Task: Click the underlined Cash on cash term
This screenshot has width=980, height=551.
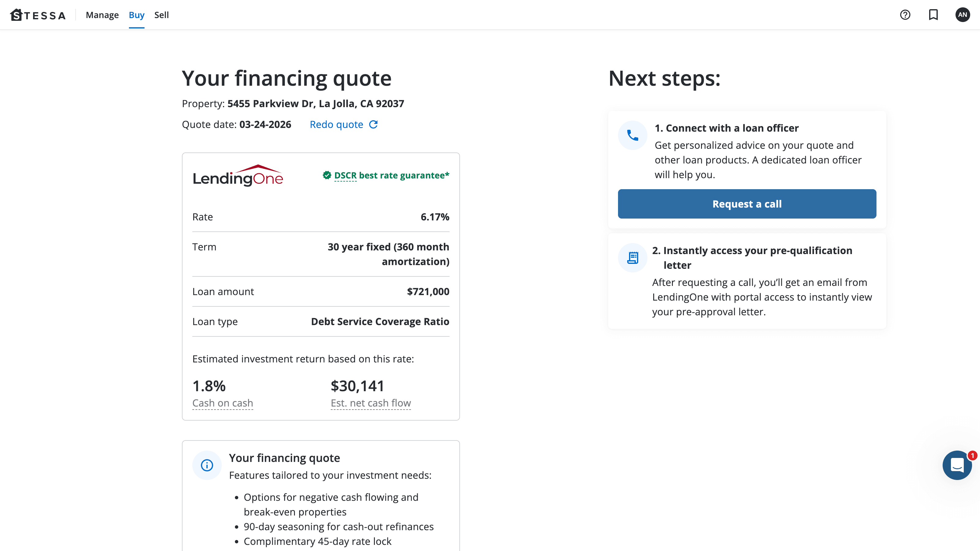Action: click(x=223, y=403)
